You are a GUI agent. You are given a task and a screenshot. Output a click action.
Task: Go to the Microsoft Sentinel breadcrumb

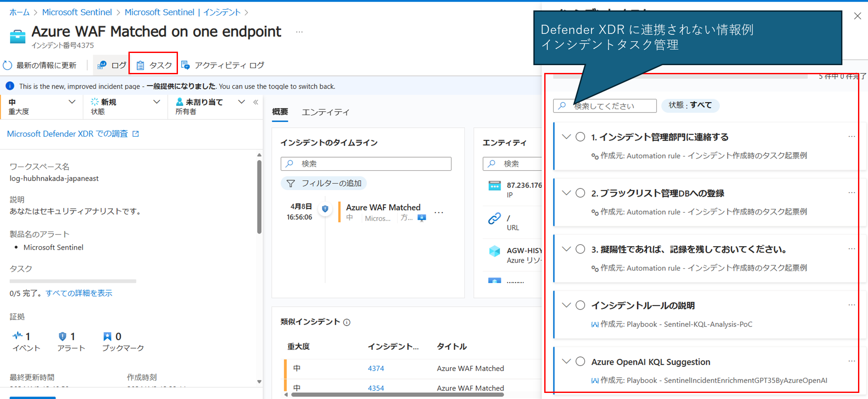coord(77,12)
